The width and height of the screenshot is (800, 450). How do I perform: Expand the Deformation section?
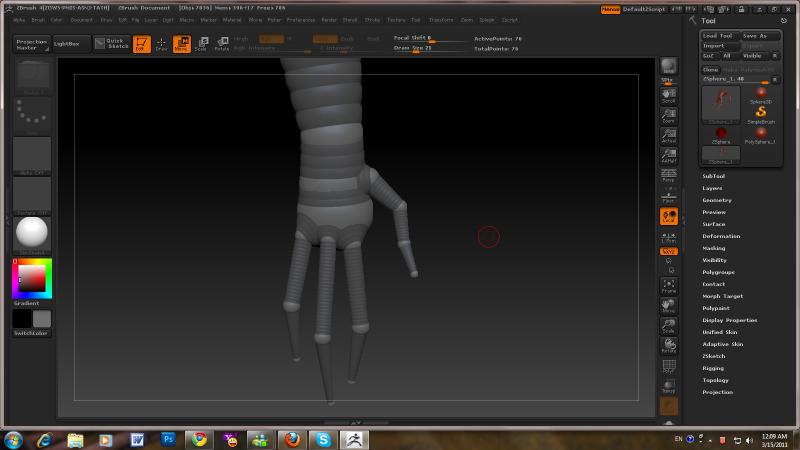click(x=721, y=236)
